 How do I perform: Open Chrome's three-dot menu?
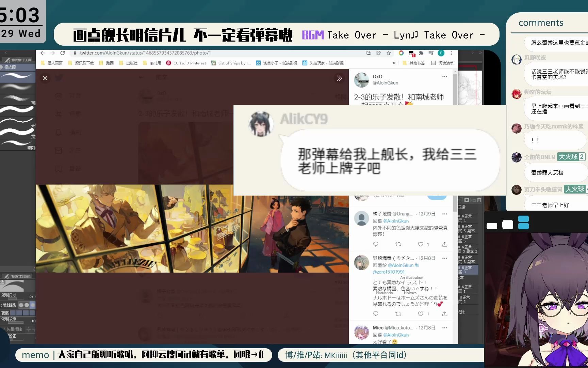[x=451, y=53]
